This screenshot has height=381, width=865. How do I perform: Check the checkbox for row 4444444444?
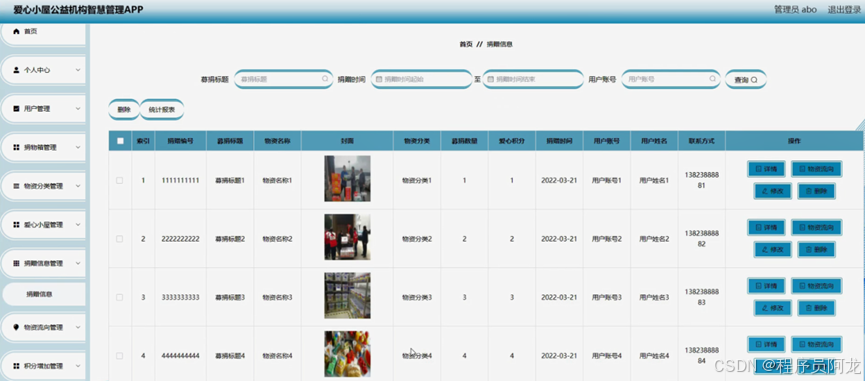click(120, 356)
